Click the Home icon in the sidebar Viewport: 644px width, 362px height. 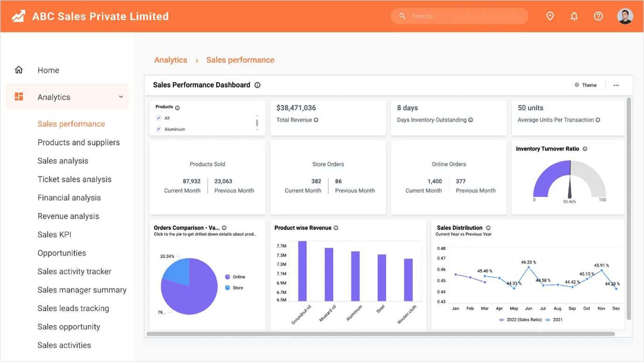click(x=19, y=69)
